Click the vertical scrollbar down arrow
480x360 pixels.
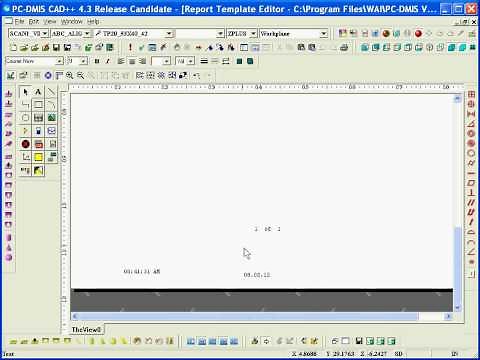[457, 307]
